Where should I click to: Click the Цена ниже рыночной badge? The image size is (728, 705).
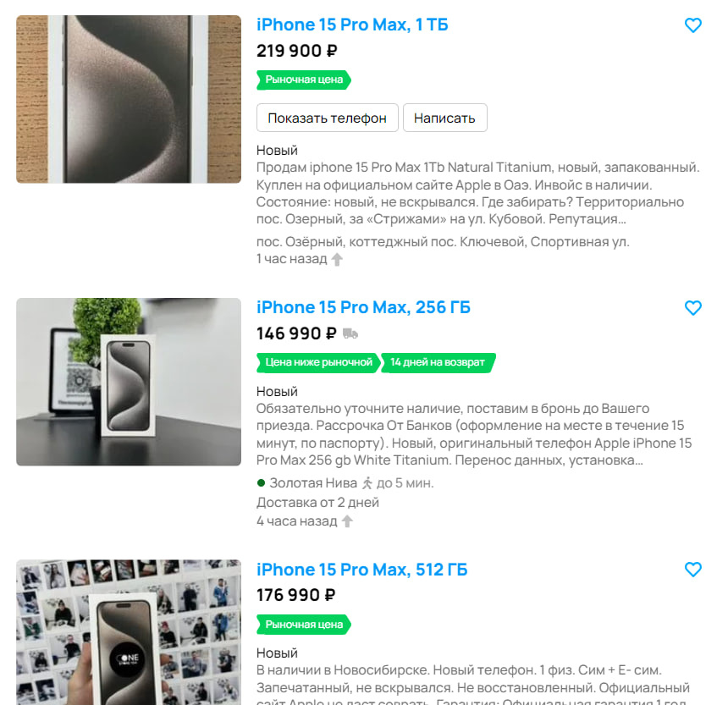click(318, 362)
